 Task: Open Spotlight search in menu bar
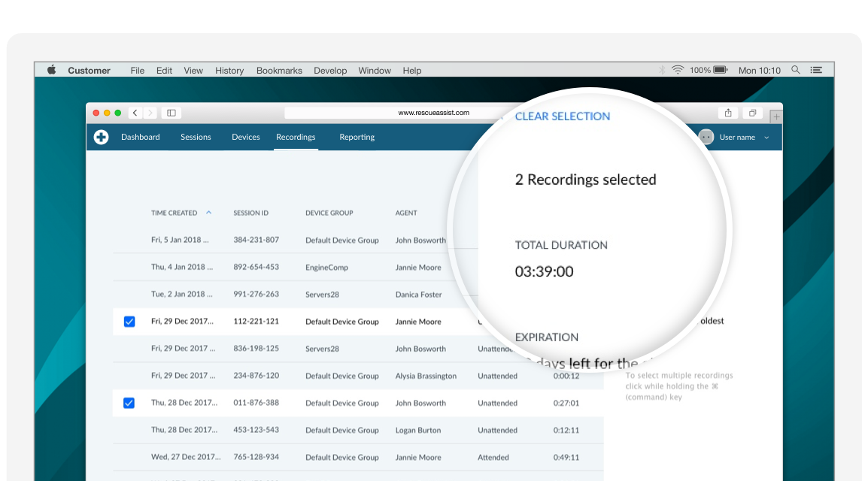click(x=796, y=70)
